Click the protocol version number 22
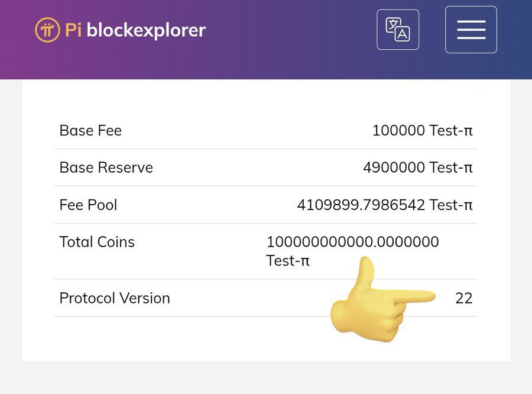Image resolution: width=532 pixels, height=394 pixels. pyautogui.click(x=464, y=298)
